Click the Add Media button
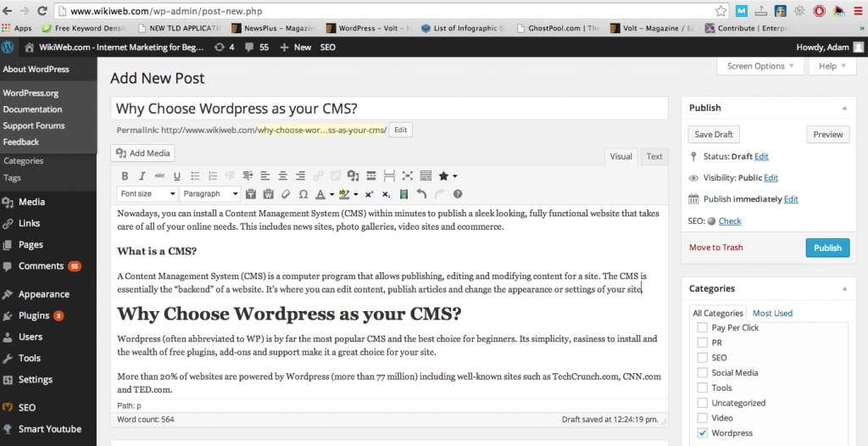Viewport: 868px width, 446px height. 143,153
